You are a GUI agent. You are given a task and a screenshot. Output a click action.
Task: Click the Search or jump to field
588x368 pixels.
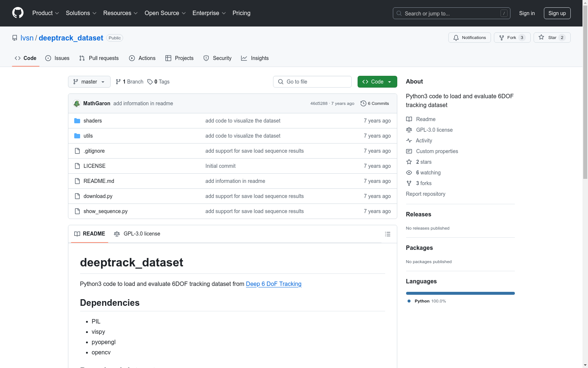point(452,13)
